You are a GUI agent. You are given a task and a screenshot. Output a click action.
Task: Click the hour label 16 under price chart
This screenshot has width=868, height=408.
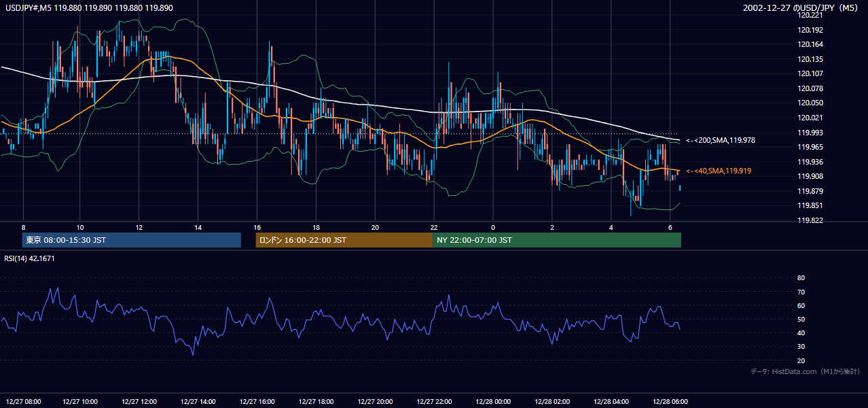[257, 227]
